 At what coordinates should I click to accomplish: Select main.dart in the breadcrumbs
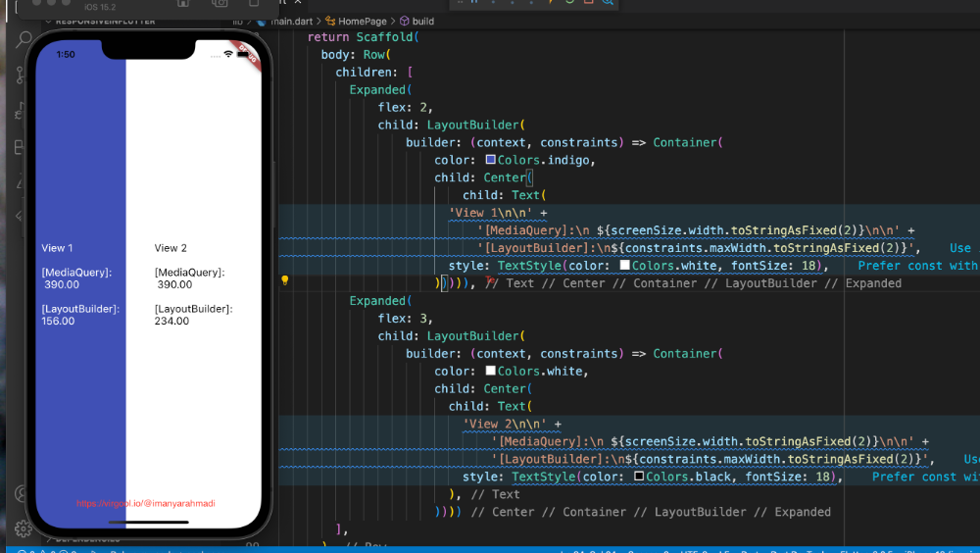pyautogui.click(x=291, y=22)
